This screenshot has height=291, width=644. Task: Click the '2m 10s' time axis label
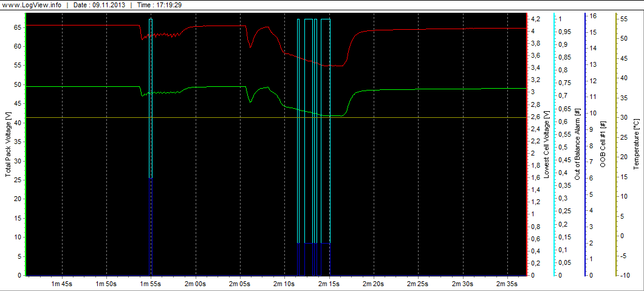pos(285,284)
